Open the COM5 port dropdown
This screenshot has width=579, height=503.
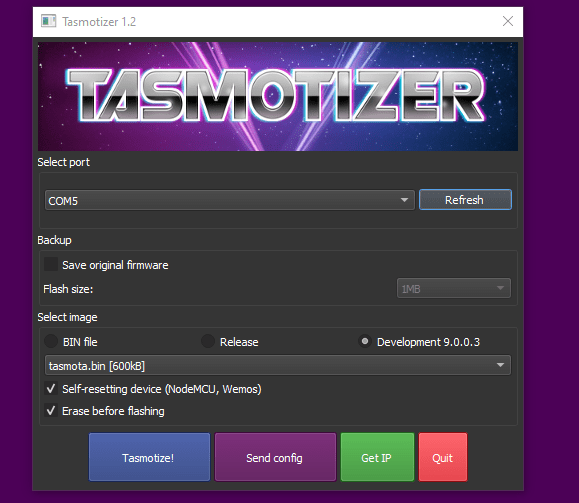(230, 200)
